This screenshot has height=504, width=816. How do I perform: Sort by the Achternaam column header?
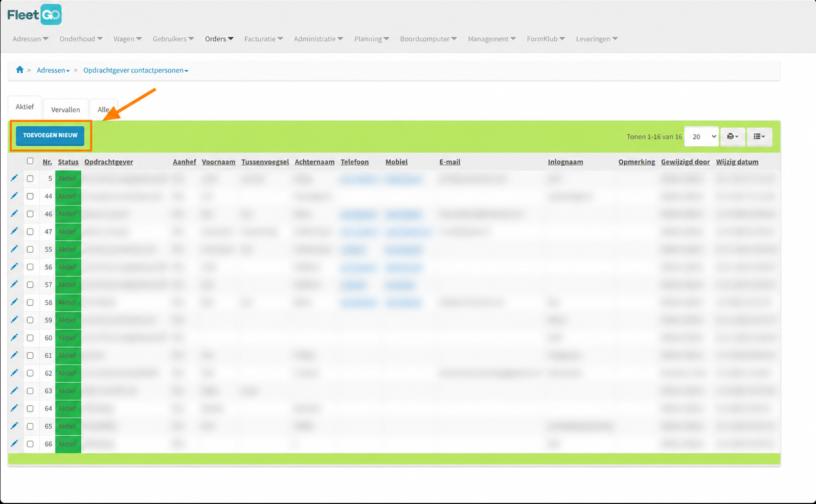[x=314, y=162]
